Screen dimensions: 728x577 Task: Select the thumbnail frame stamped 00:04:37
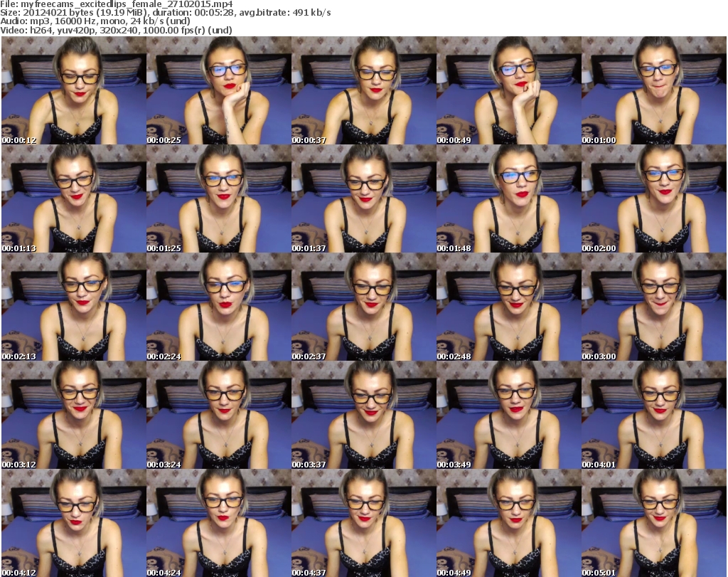coord(364,523)
